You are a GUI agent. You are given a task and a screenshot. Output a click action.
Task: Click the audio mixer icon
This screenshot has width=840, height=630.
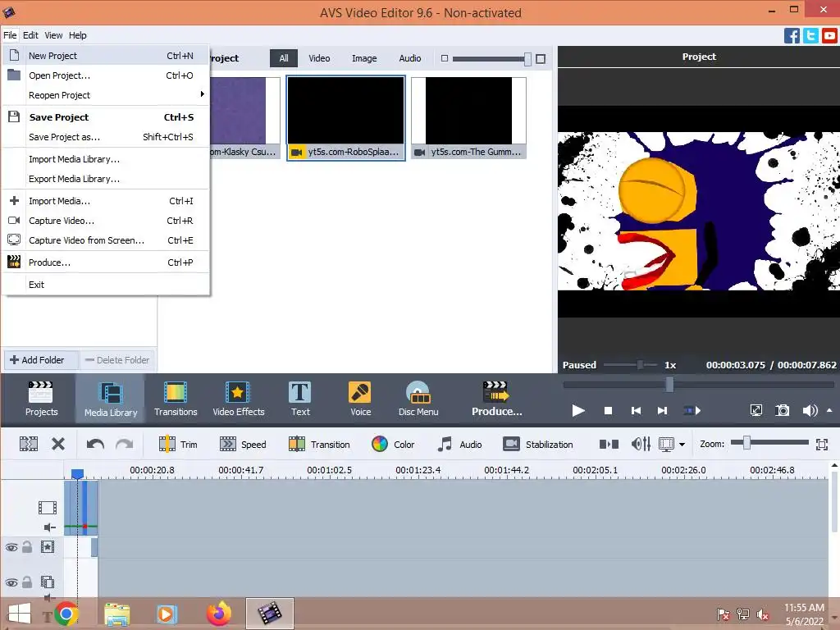tap(641, 444)
